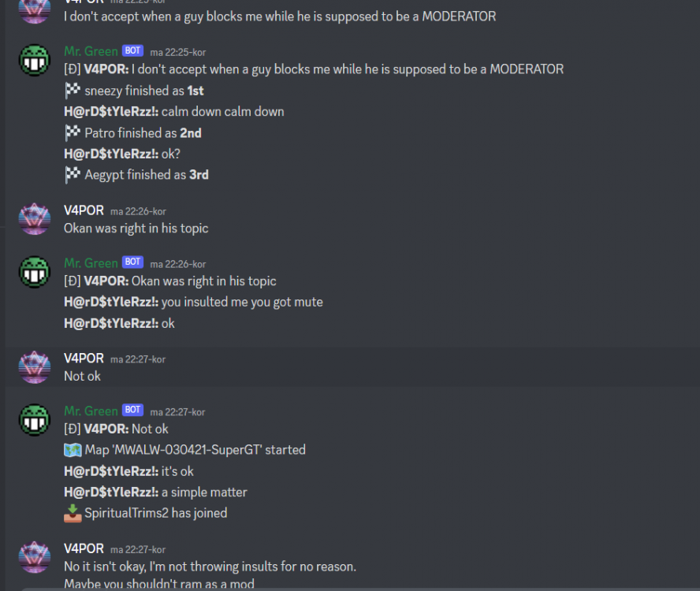Click the map emoji before 'MWALW-030421-SuperGT'

coord(73,450)
